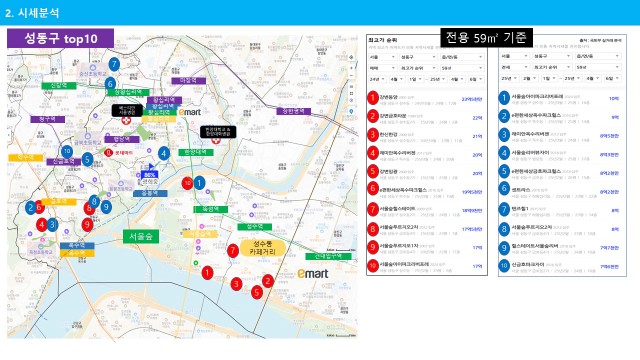
Task: Click blue map marker 10 above 신금호역
Action: (x=67, y=151)
